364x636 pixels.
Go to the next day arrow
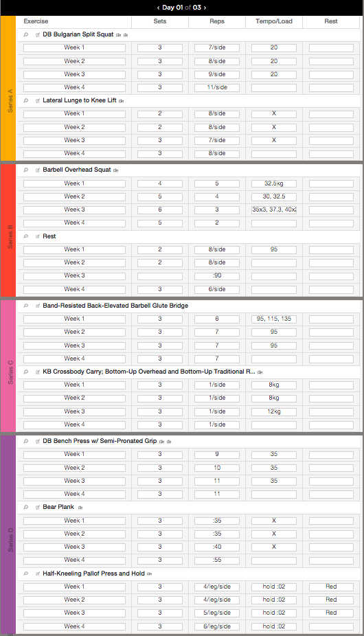click(x=205, y=8)
